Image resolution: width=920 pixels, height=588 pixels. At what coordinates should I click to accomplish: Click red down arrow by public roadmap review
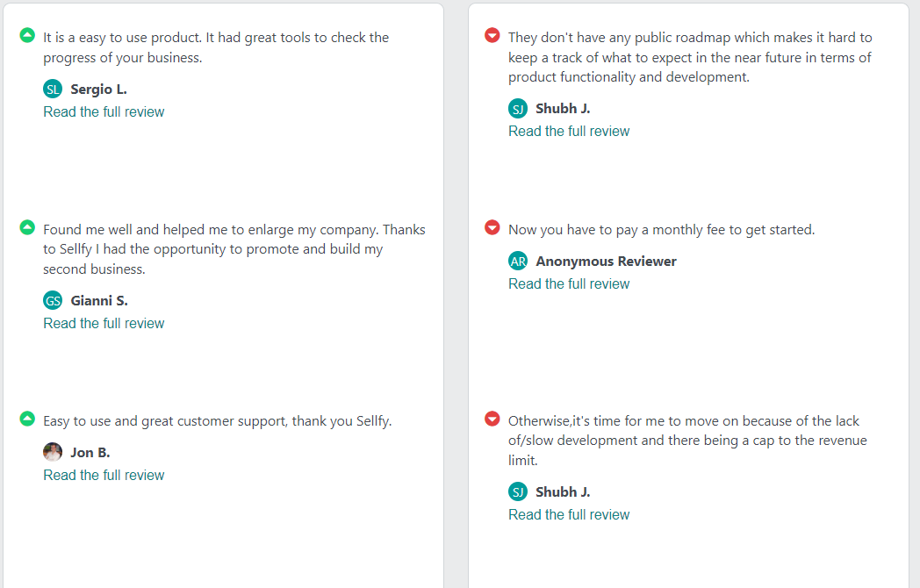pos(492,35)
